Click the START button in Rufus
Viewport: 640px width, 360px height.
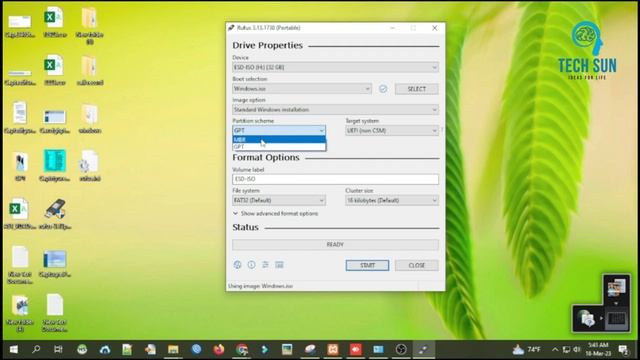click(367, 265)
